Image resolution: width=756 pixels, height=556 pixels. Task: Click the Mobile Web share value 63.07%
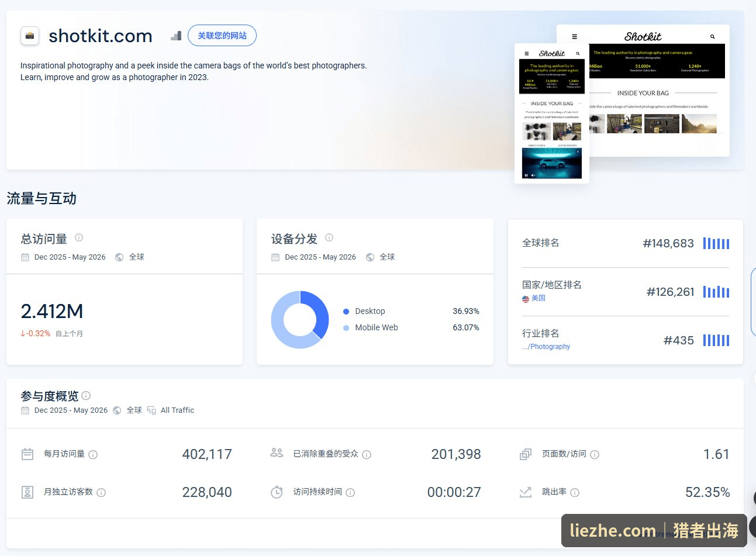pos(466,328)
